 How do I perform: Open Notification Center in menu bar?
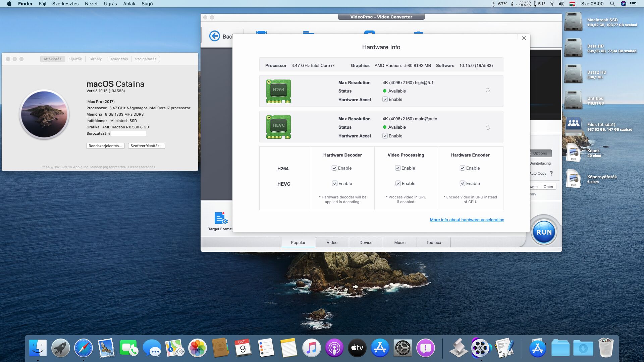click(x=633, y=4)
